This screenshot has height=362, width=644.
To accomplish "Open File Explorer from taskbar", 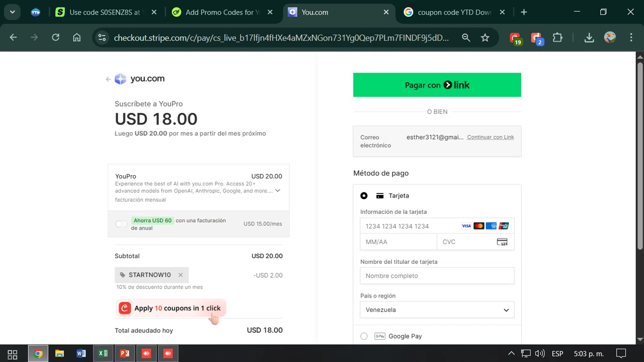I will [x=60, y=353].
